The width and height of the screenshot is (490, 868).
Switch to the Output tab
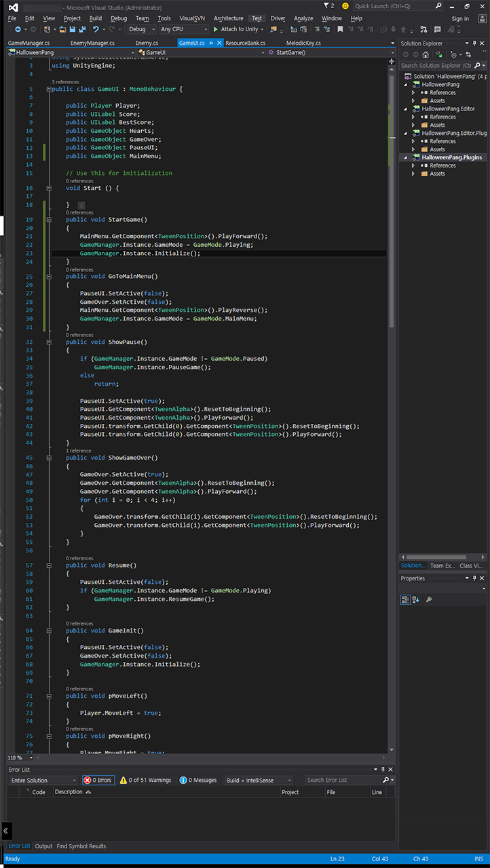pos(43,846)
